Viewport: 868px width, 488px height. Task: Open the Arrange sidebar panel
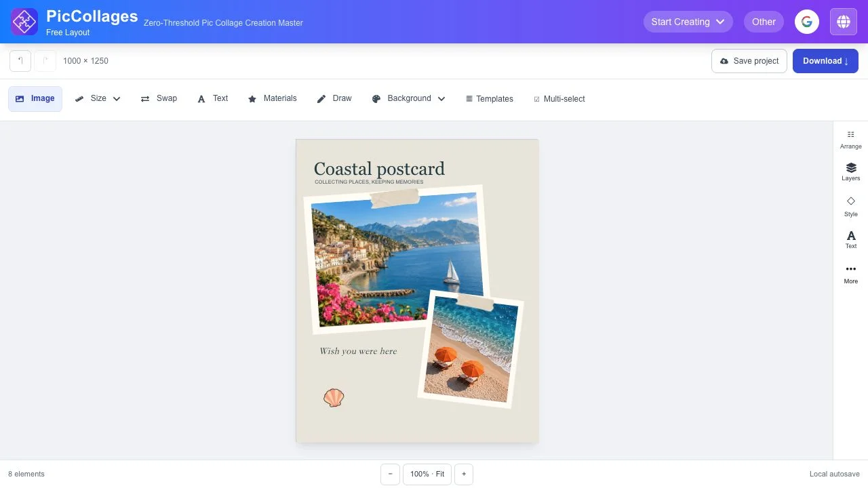tap(851, 140)
